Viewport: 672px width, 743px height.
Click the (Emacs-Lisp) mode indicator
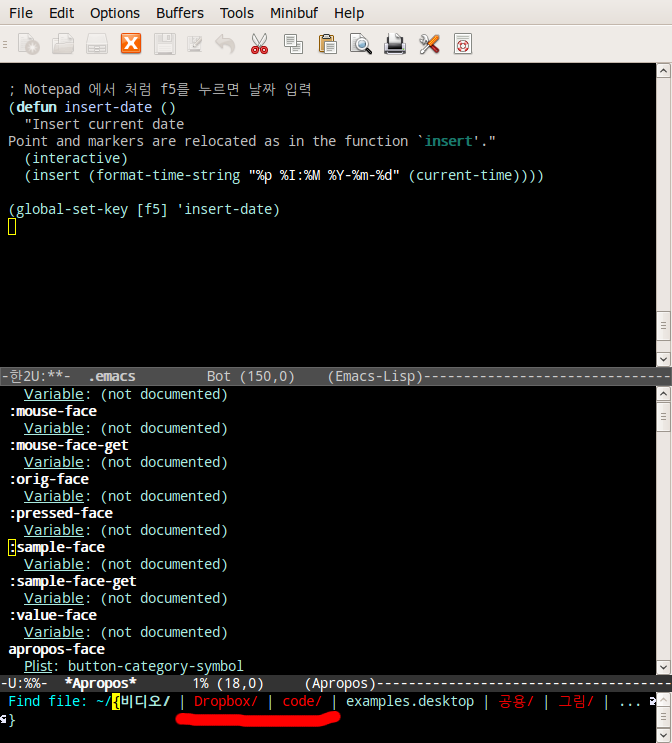coord(375,377)
